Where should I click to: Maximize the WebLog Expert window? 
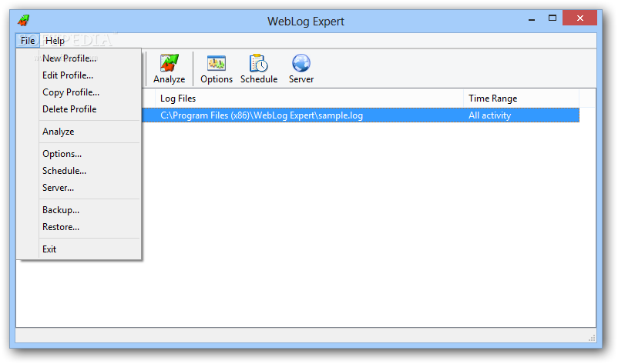553,18
